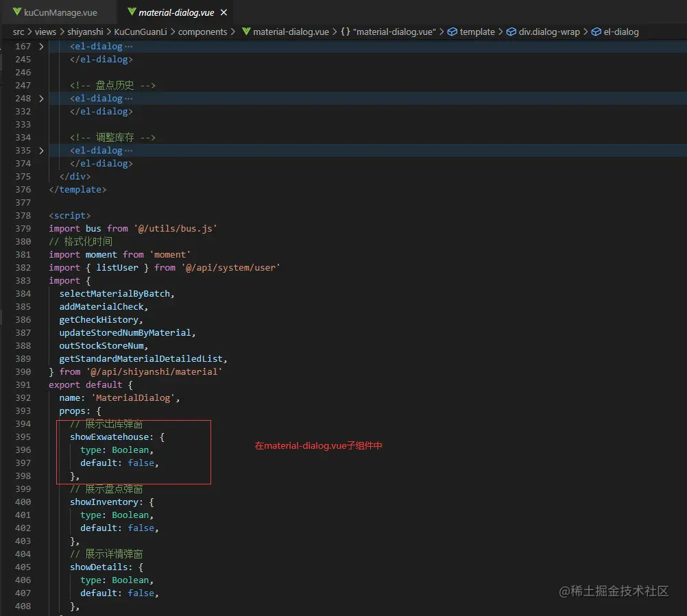687x616 pixels.
Task: Select the div.dialog-wrap breadcrumb item
Action: click(x=549, y=32)
